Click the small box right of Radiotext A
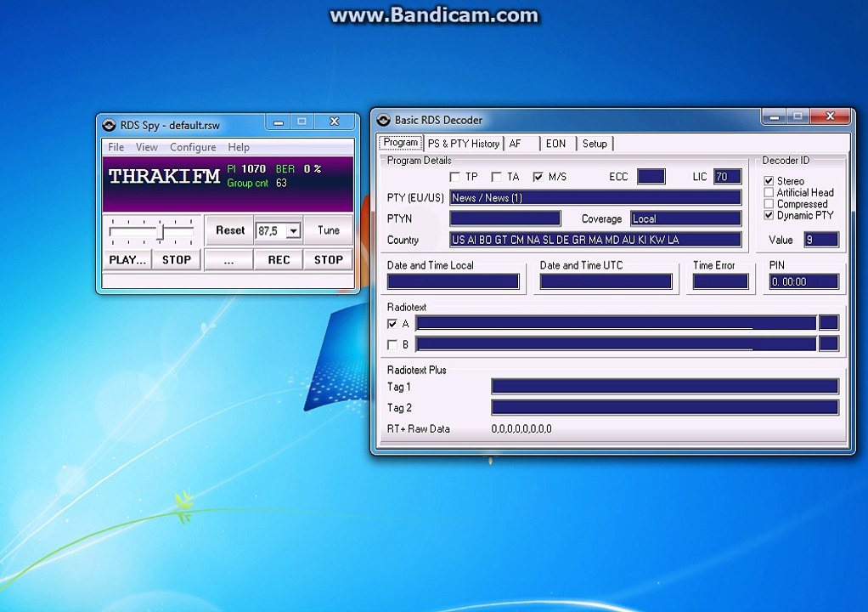The height and width of the screenshot is (612, 868). tap(829, 323)
